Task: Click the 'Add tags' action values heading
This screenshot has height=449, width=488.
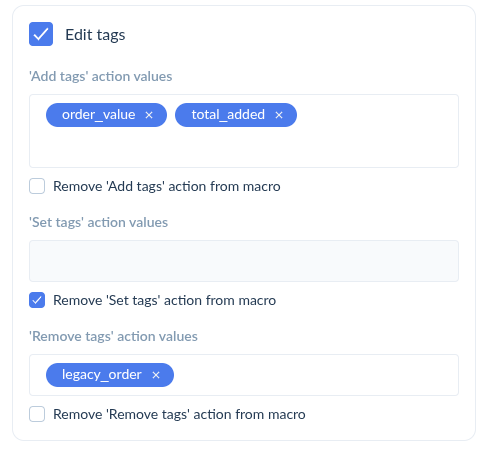Action: [x=101, y=76]
